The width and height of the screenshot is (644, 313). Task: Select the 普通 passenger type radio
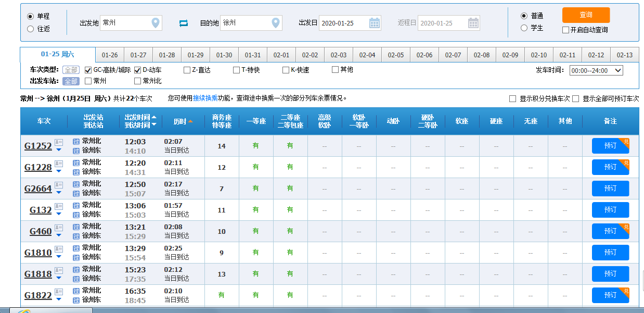[524, 16]
